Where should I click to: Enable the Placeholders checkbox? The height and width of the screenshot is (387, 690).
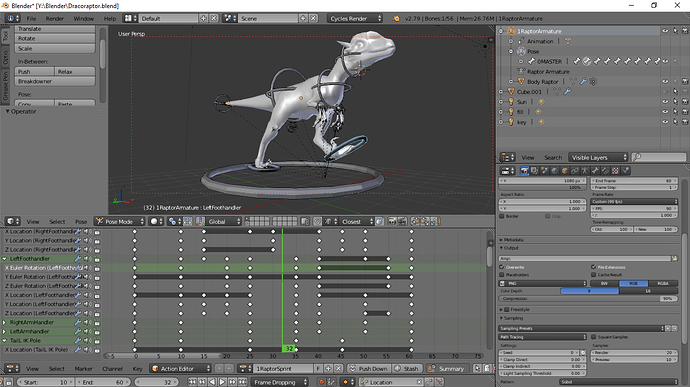(x=502, y=275)
